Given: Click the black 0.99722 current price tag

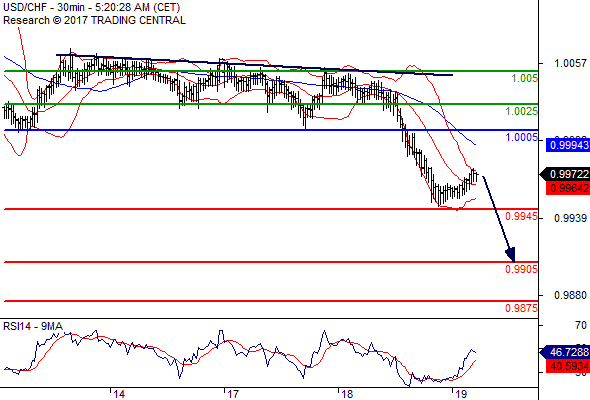Looking at the screenshot, I should point(565,174).
